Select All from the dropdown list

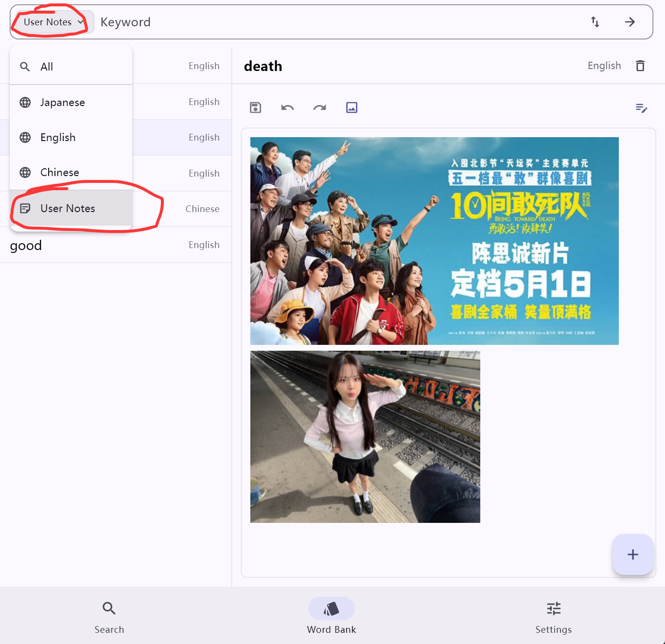click(71, 67)
